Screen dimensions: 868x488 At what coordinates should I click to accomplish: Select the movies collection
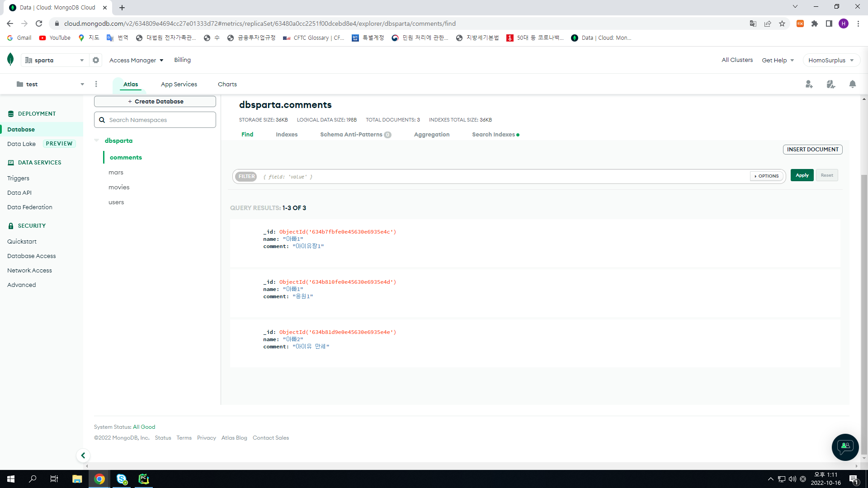[119, 188]
